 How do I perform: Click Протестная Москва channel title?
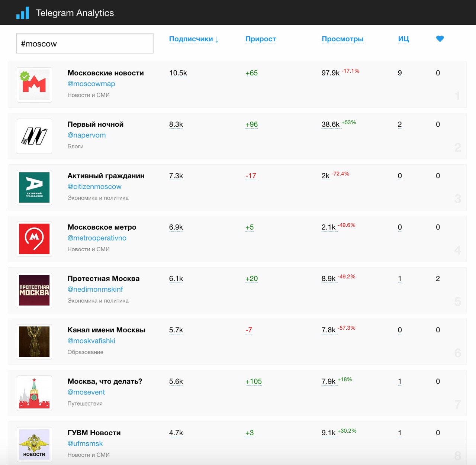103,278
